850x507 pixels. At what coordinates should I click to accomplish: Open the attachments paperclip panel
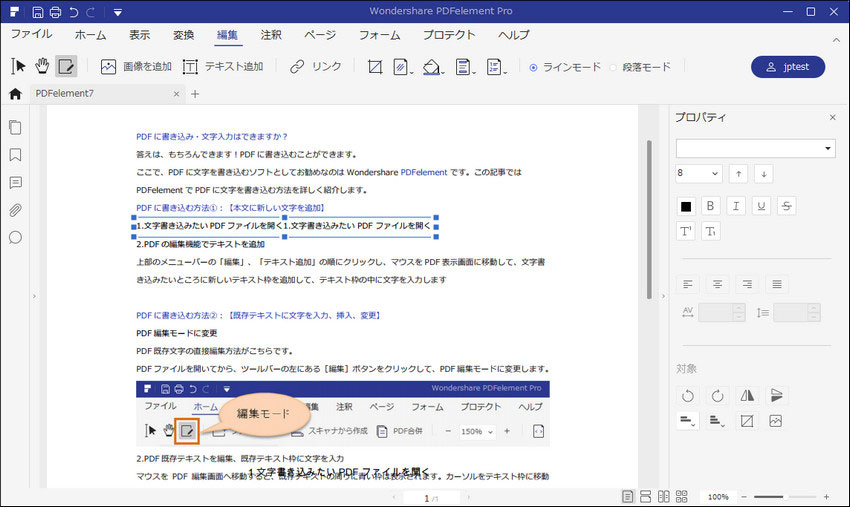tap(15, 210)
